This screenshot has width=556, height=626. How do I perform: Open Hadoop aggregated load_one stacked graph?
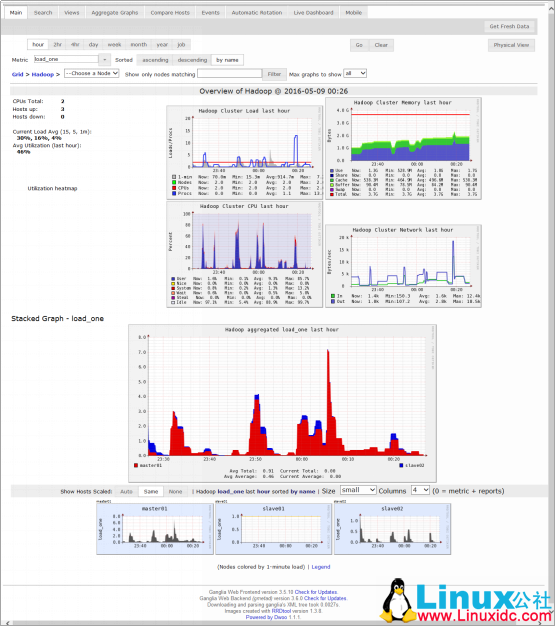[282, 403]
